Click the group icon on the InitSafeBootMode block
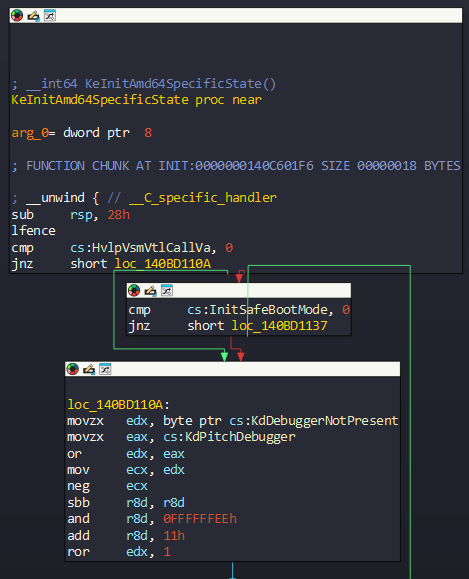The width and height of the screenshot is (469, 579). tap(167, 291)
